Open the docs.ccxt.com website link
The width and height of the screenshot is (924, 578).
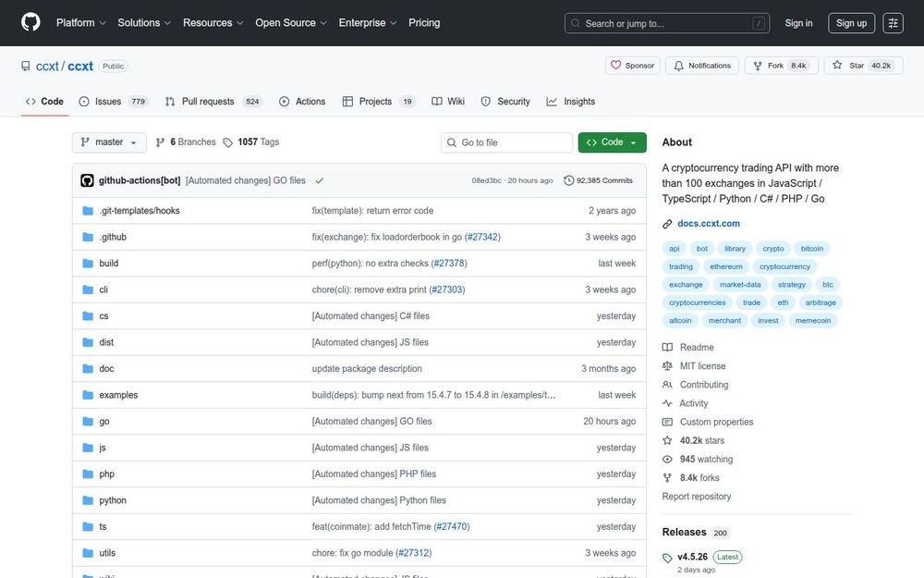point(709,224)
